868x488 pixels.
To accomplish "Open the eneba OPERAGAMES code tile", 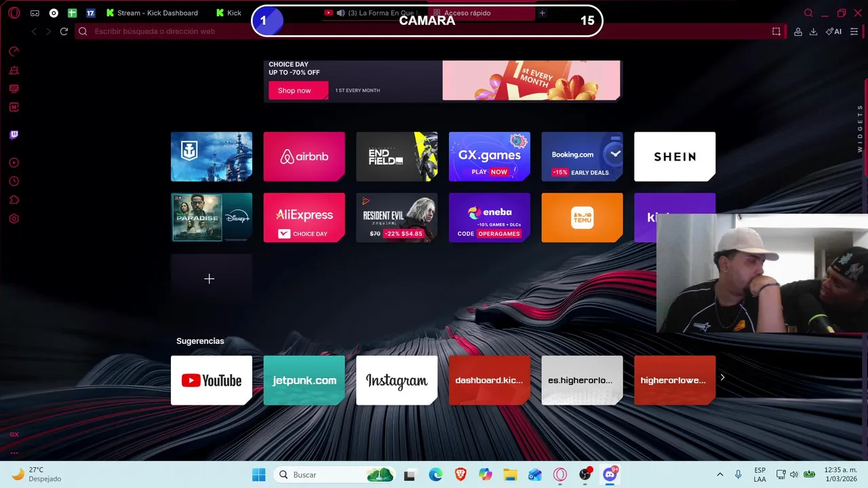I will pyautogui.click(x=490, y=218).
